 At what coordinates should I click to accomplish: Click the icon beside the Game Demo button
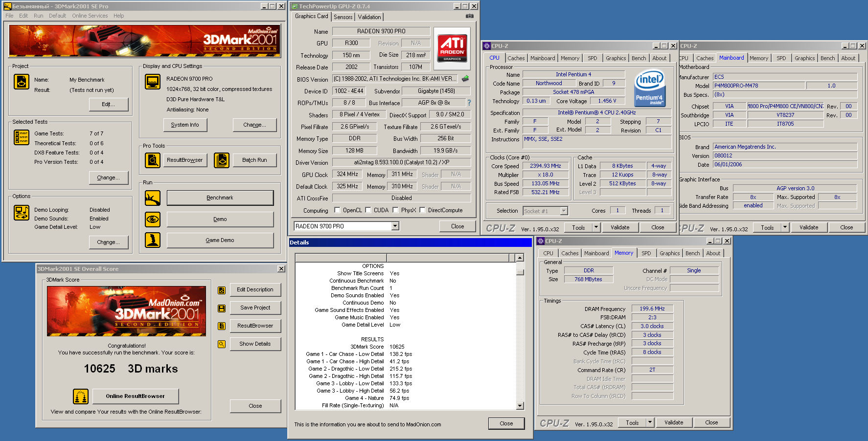(153, 240)
